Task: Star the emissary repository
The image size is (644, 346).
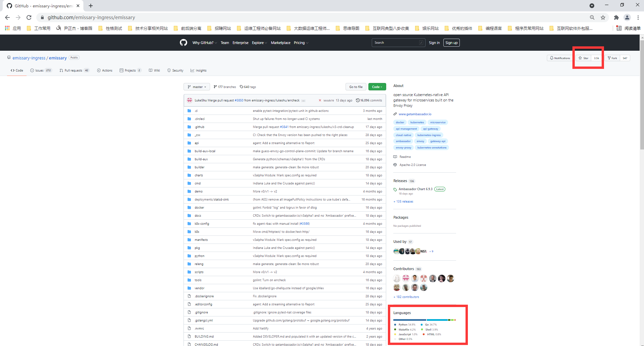Action: click(583, 58)
